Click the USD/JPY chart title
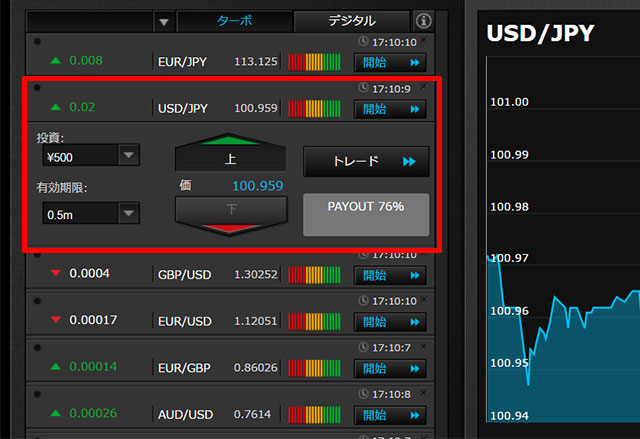The image size is (640, 439). pyautogui.click(x=540, y=33)
